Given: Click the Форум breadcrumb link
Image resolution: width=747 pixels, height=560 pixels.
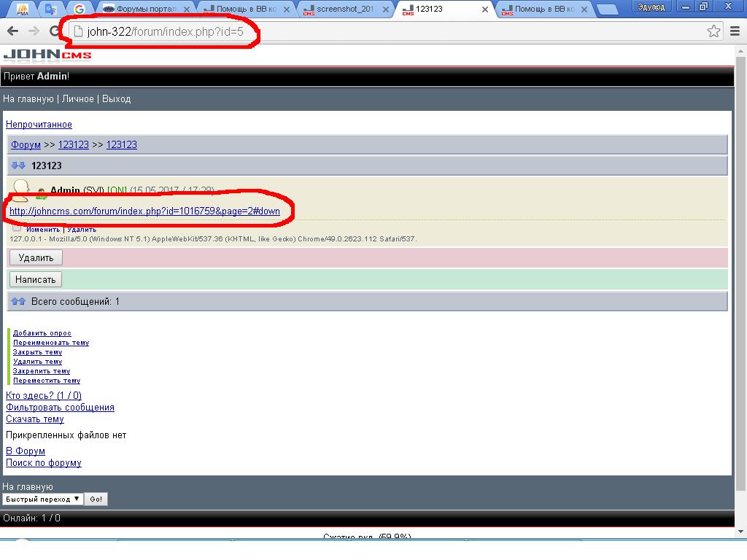Looking at the screenshot, I should [26, 145].
